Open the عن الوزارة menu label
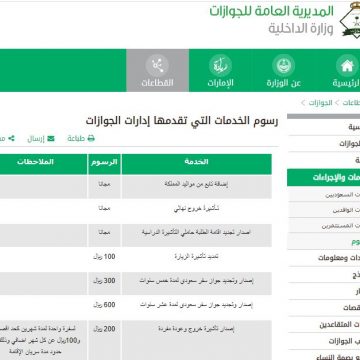Screen dimensions: 360x360 pyautogui.click(x=284, y=83)
